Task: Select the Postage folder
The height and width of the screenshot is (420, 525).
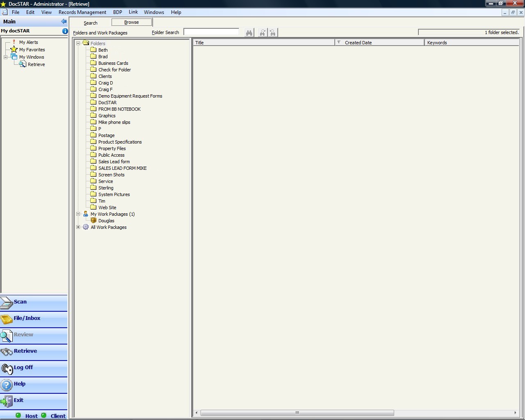Action: point(106,135)
